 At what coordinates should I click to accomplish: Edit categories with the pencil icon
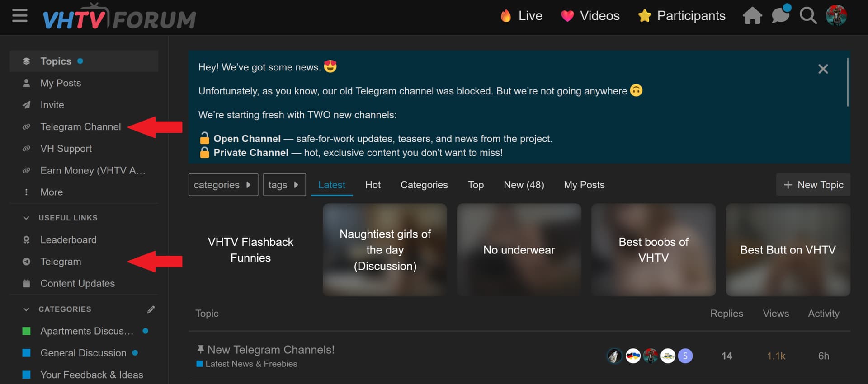[151, 309]
